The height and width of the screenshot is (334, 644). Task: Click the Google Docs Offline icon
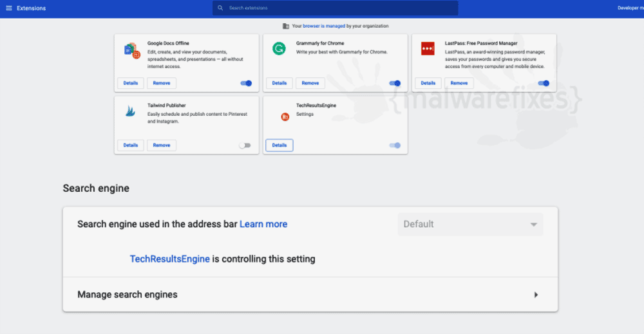[132, 51]
